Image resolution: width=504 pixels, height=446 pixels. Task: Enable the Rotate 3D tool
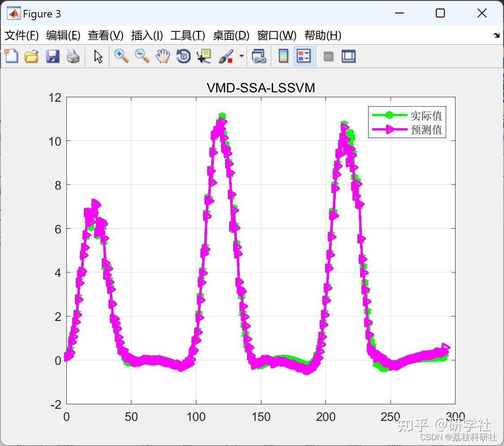point(183,56)
